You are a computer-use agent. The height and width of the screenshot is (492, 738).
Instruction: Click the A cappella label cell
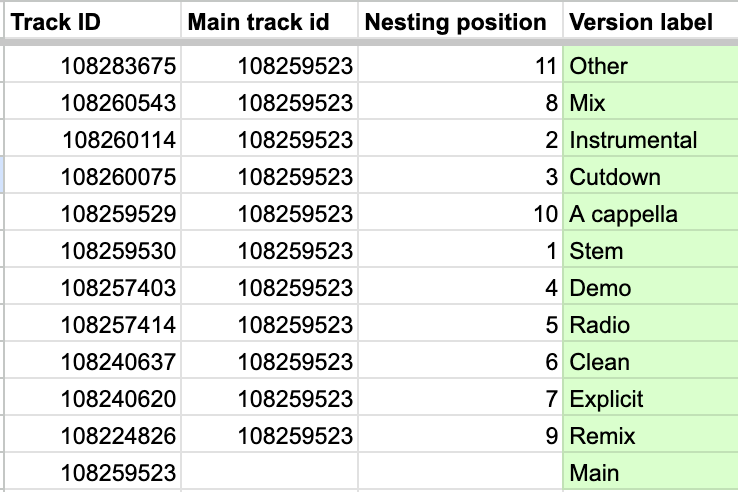coord(650,213)
